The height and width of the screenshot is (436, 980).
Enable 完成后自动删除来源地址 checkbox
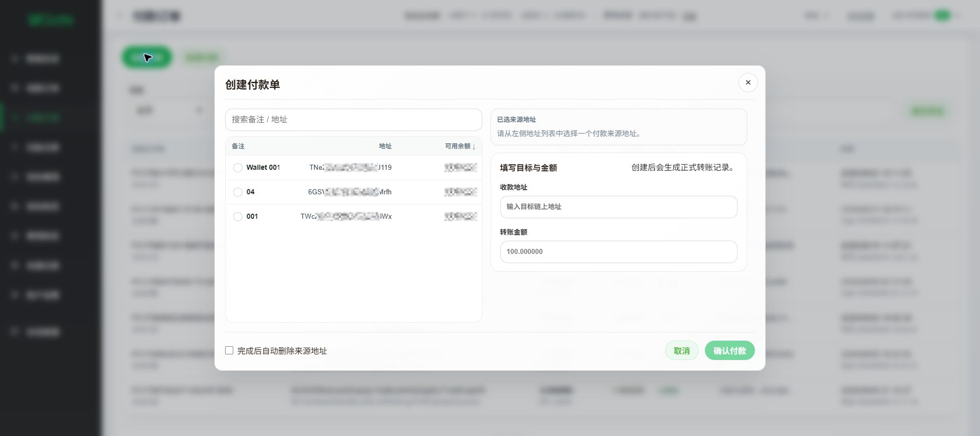coord(229,350)
